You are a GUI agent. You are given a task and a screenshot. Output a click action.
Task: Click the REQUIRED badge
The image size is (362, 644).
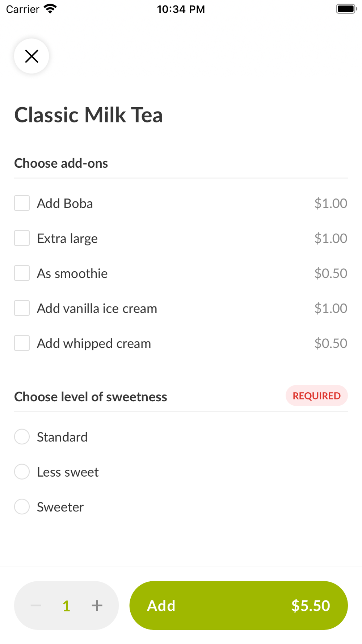click(317, 396)
